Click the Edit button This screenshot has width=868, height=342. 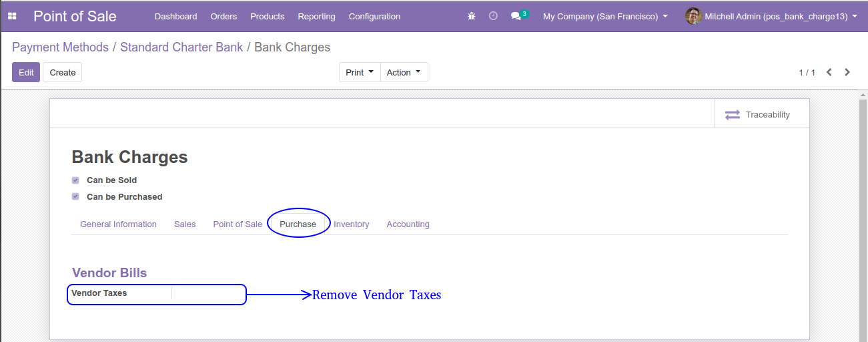pos(26,72)
